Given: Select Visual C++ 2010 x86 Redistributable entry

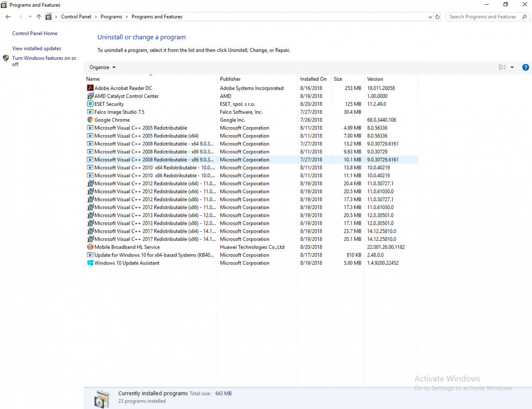Looking at the screenshot, I should click(155, 176).
